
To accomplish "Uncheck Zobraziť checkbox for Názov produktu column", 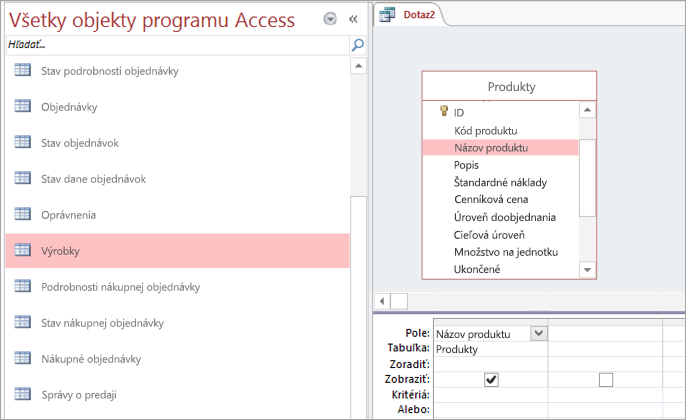I will pos(491,379).
